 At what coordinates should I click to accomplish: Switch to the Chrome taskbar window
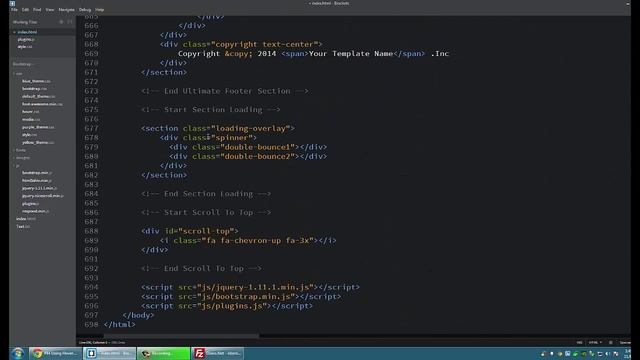click(56, 353)
